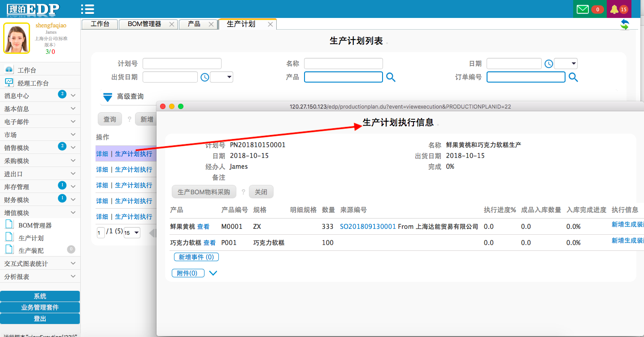644x337 pixels.
Task: Click the 查询 button
Action: click(x=110, y=119)
